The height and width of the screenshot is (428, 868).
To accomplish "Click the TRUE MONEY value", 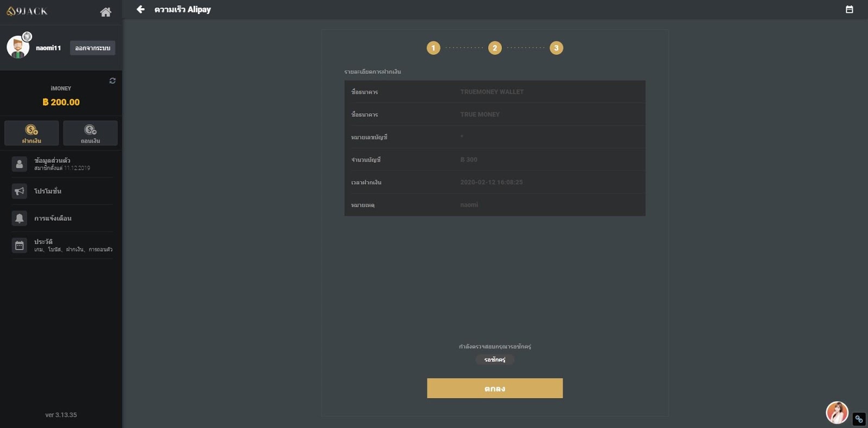I will pos(480,114).
